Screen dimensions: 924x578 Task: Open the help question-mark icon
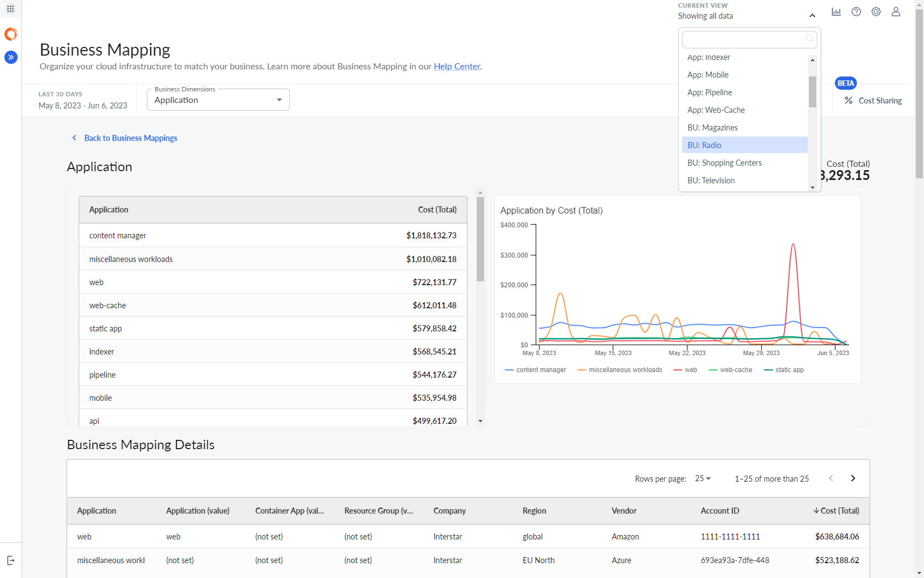pyautogui.click(x=856, y=12)
